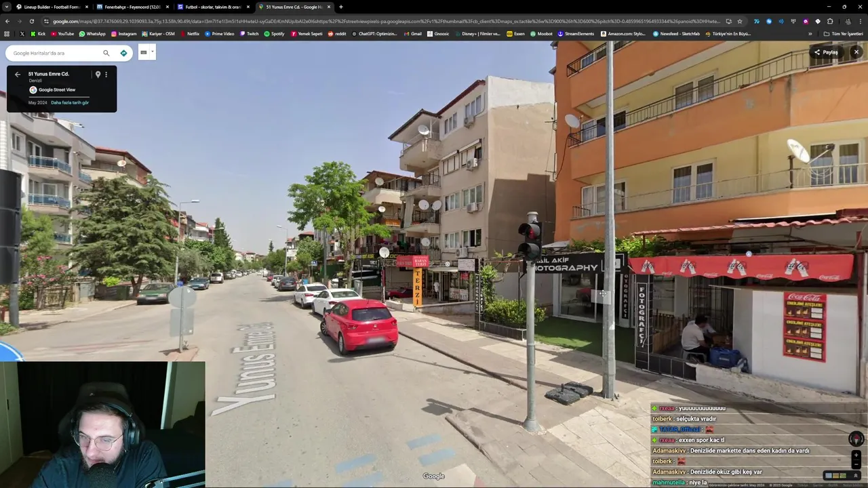The height and width of the screenshot is (488, 868).
Task: Click the location pin icon in the address panel
Action: point(98,75)
